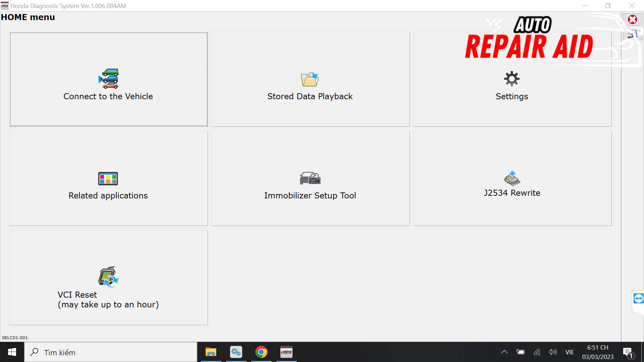The height and width of the screenshot is (362, 644).
Task: Open the TeamViewer side panel icon
Action: [x=638, y=298]
